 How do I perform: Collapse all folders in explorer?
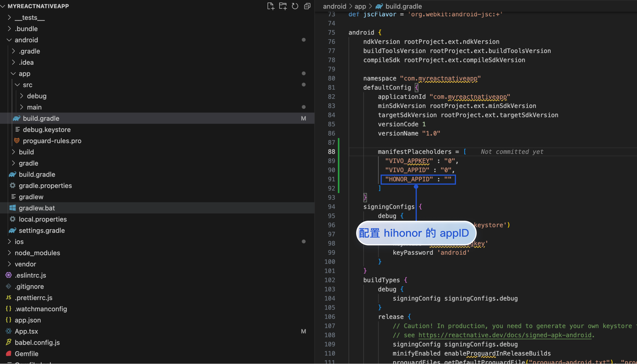307,6
